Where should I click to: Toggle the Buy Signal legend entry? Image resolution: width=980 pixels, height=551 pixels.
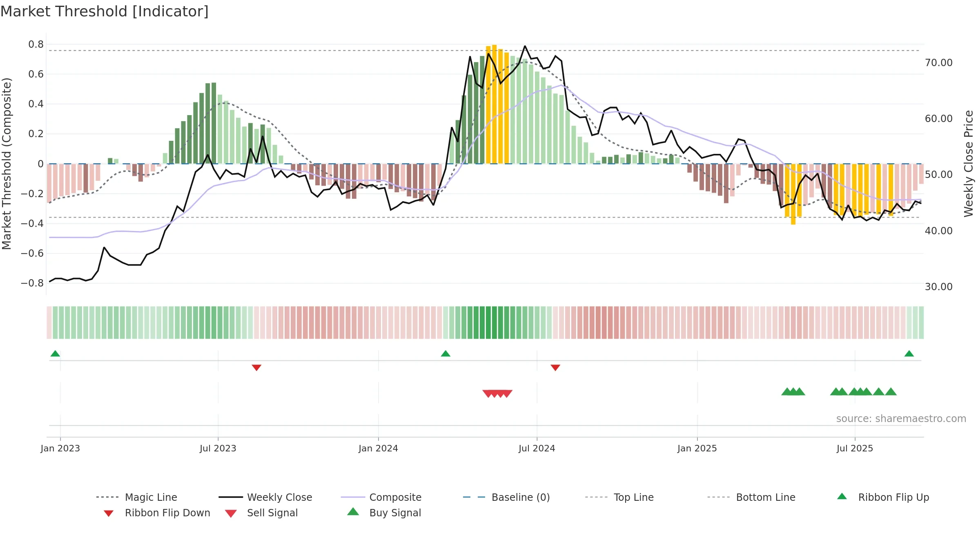click(384, 513)
